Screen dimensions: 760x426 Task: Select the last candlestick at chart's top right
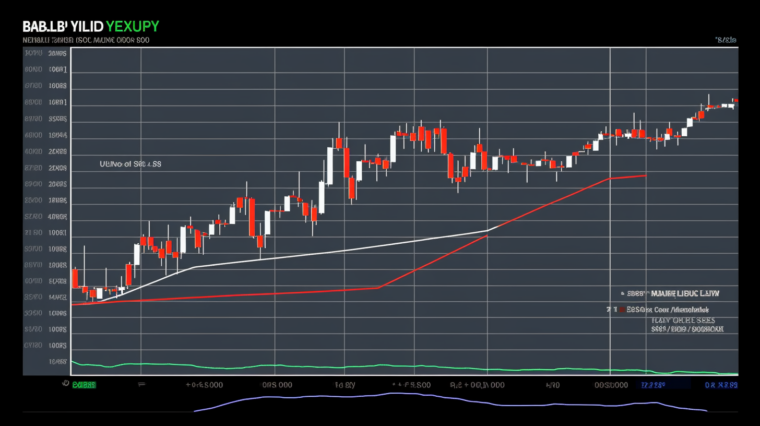pyautogui.click(x=735, y=100)
